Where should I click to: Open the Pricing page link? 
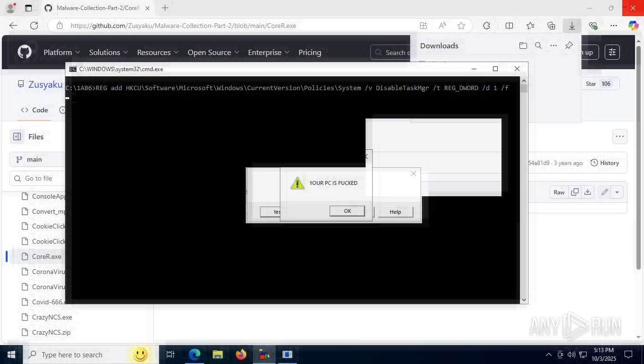[310, 52]
